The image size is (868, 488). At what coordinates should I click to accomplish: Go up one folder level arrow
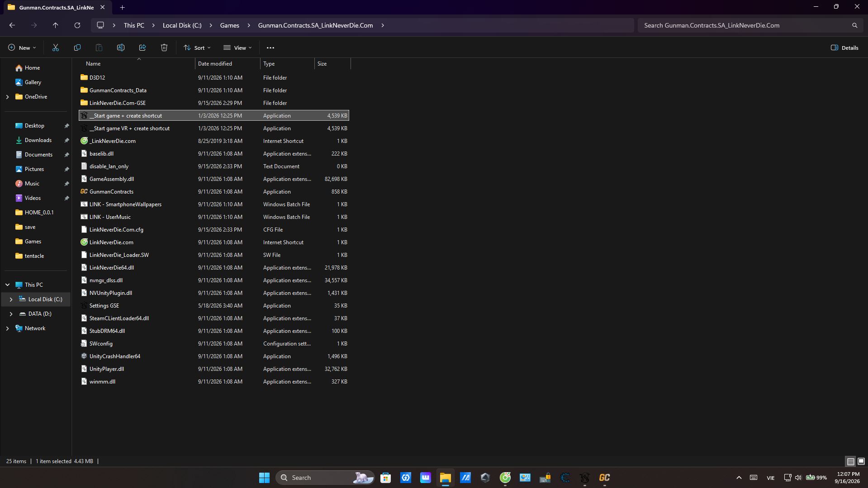tap(56, 25)
